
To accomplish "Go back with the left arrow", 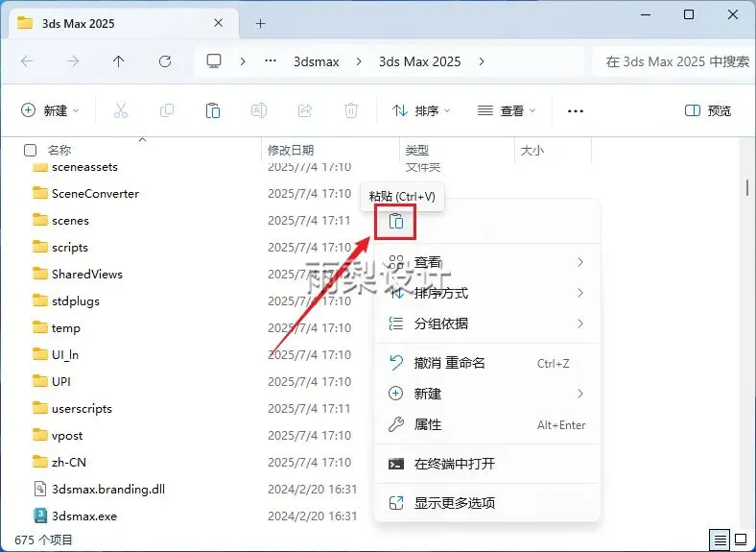I will coord(27,61).
